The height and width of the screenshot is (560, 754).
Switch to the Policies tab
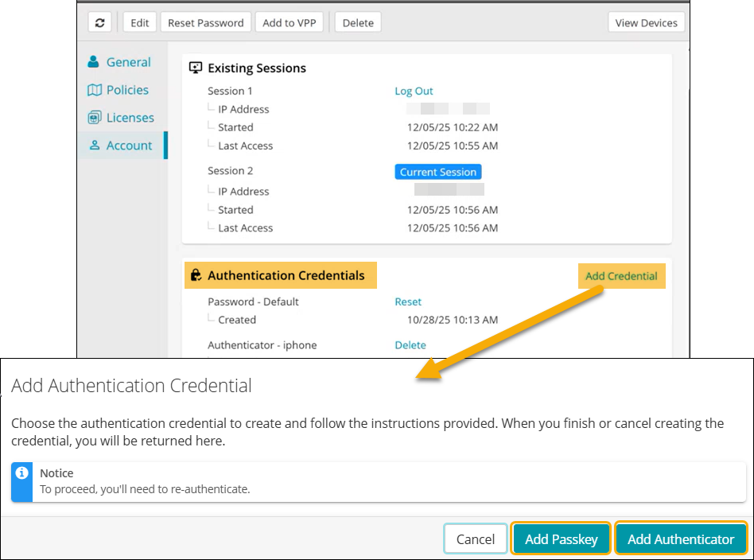127,90
